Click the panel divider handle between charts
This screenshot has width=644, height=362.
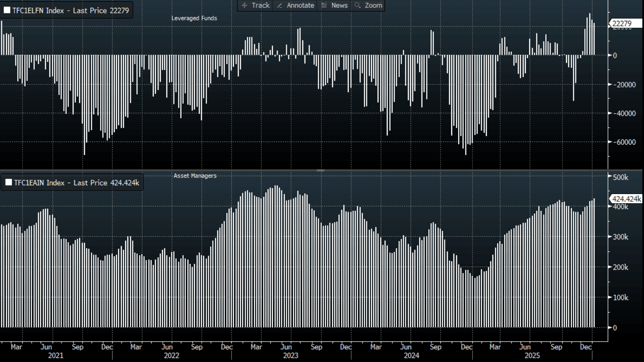[320, 171]
